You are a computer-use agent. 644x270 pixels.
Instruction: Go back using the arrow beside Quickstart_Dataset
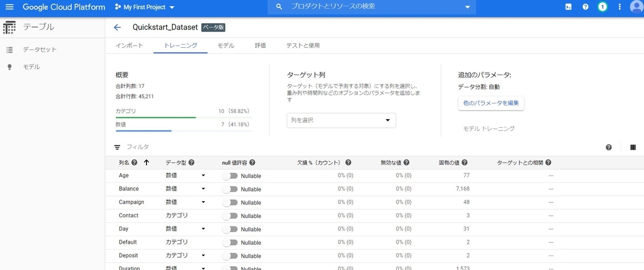click(x=118, y=27)
